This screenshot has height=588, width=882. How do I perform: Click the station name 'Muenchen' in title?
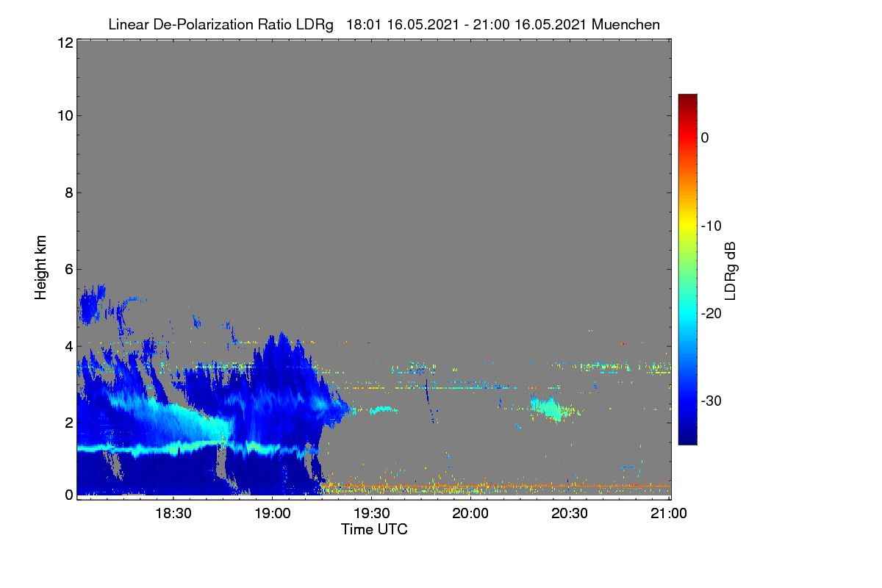click(x=625, y=24)
